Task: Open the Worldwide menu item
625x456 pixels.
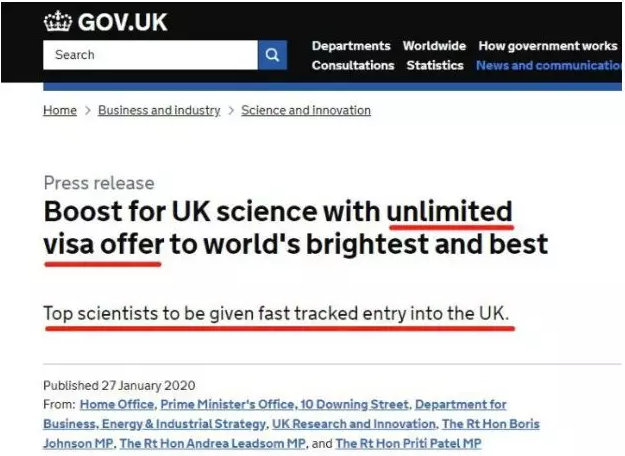Action: coord(434,46)
